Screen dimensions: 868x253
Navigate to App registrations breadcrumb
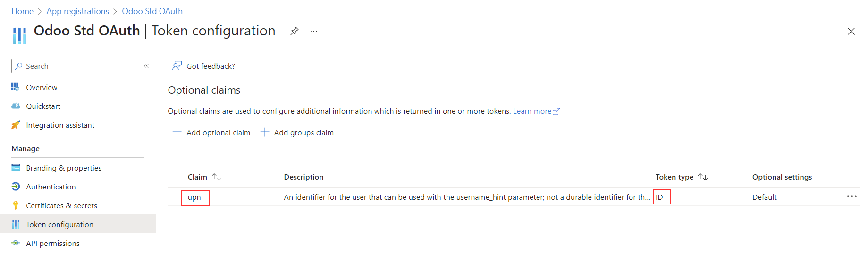[77, 11]
